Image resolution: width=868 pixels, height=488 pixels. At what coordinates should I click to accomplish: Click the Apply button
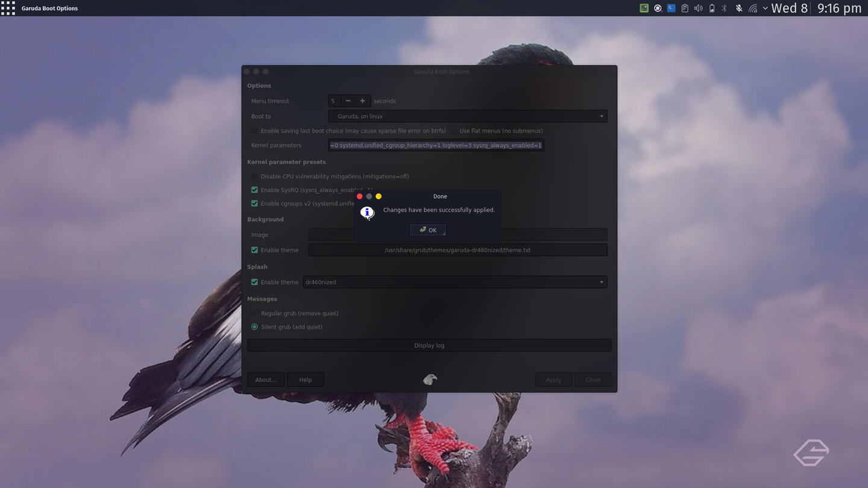coord(553,380)
